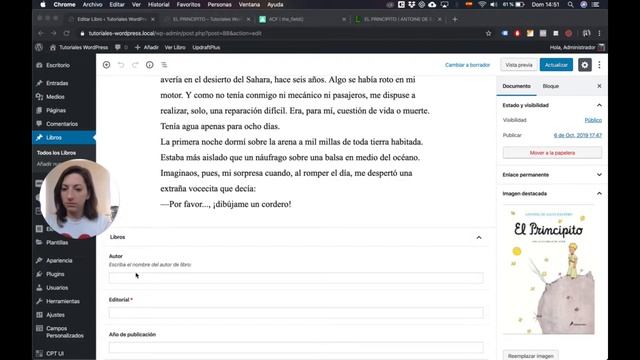Viewport: 640px width, 360px height.
Task: Open the Historial menu in menu bar
Action: point(158,4)
